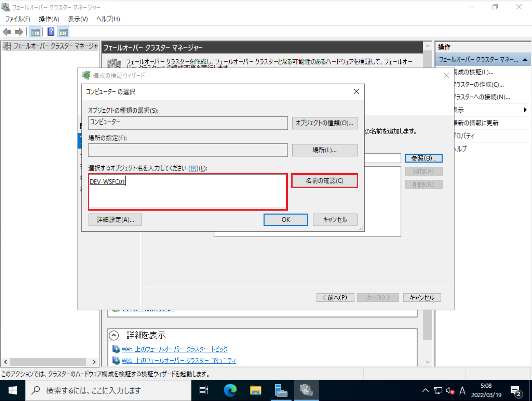
Task: Open the Web 上のフェールオーバー クラスター トピック link
Action: (x=174, y=349)
